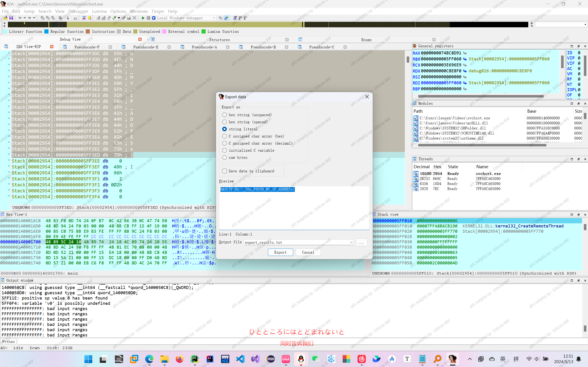Click the Jump back arrow icon
Image resolution: width=588 pixels, height=367 pixels.
(x=20, y=18)
